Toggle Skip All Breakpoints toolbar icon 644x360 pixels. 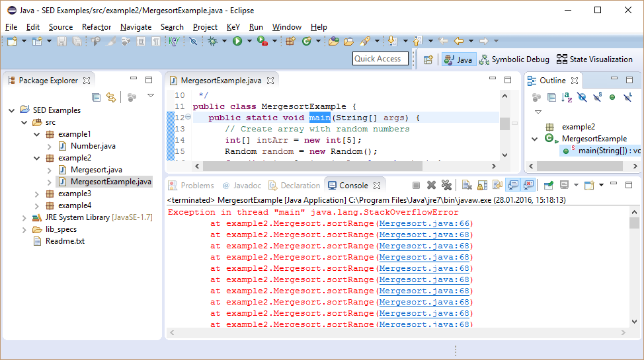pos(194,41)
